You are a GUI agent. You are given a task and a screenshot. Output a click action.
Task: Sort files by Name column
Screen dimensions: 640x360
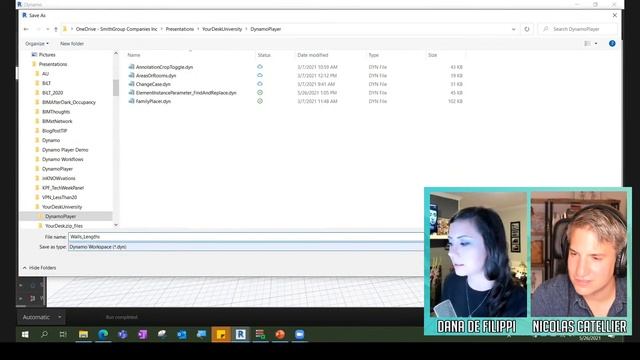pyautogui.click(x=134, y=55)
